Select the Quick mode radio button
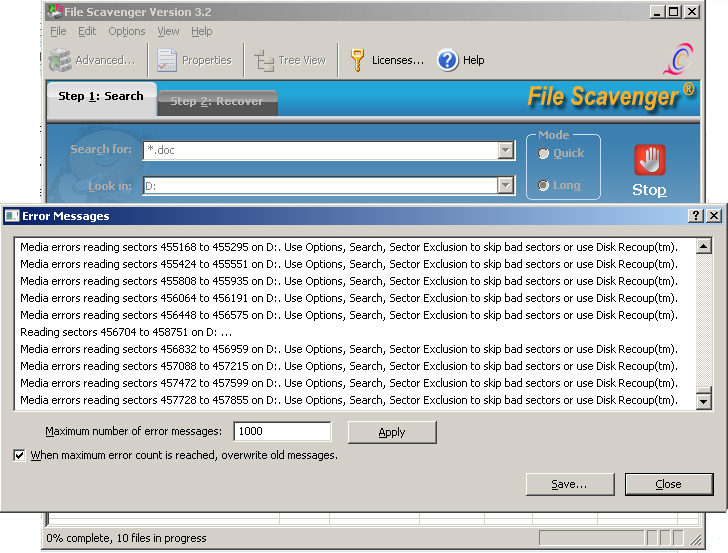Viewport: 728px width, 553px height. [x=543, y=154]
